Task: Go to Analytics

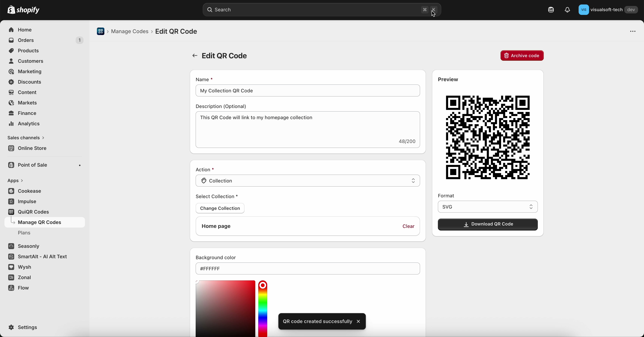Action: [28, 123]
